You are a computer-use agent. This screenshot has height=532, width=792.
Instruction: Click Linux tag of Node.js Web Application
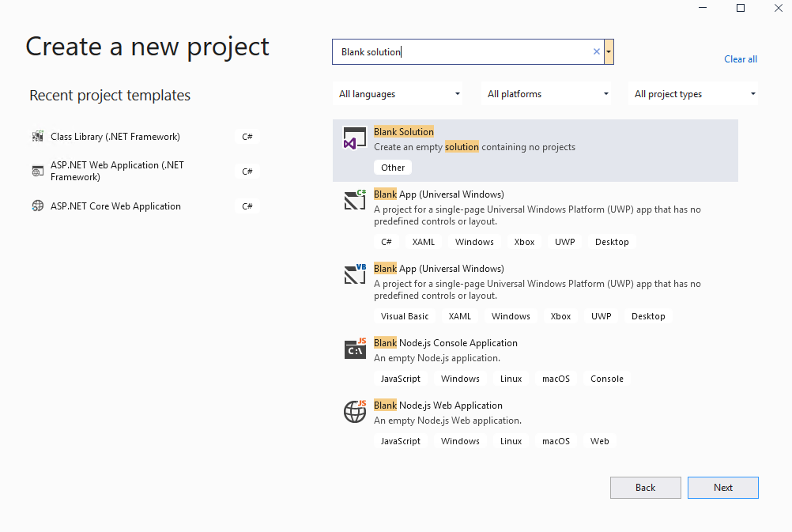[511, 441]
